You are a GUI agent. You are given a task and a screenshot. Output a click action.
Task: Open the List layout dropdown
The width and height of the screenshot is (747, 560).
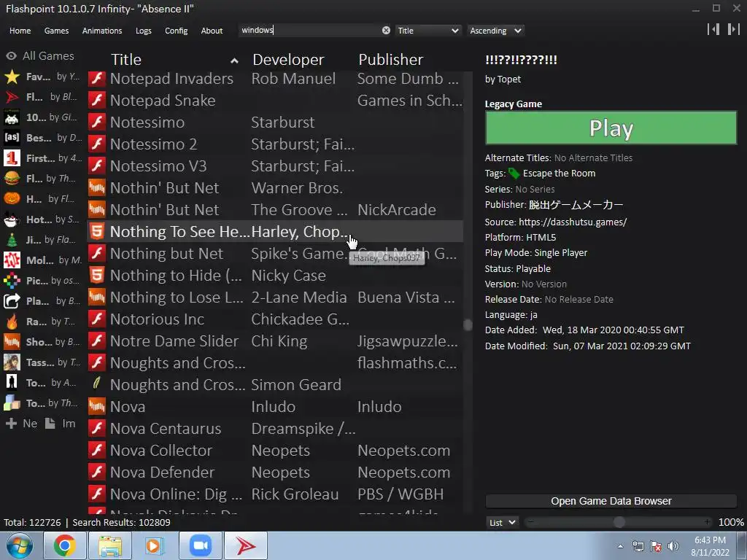coord(502,522)
